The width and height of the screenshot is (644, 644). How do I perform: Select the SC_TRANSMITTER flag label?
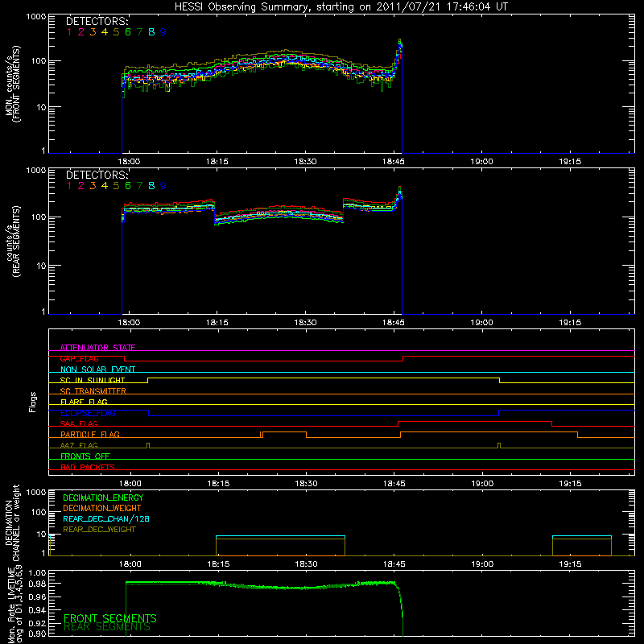click(x=93, y=391)
